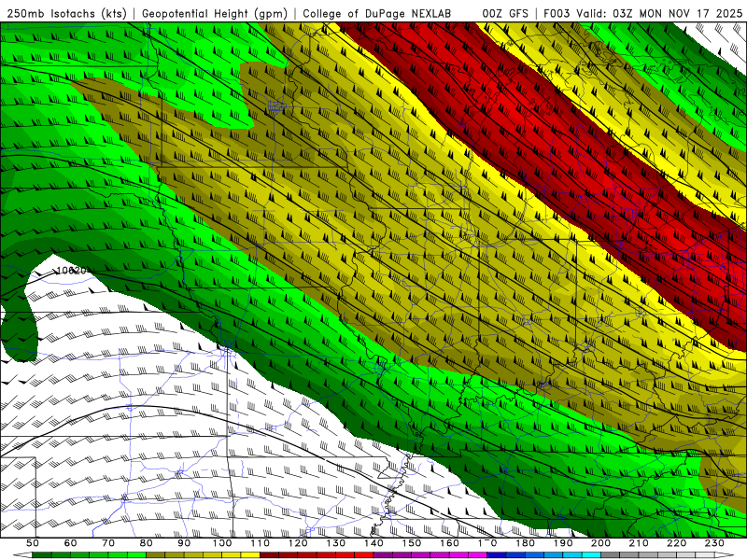Click the 180 value on the color bar
Screen dimensions: 747x560
pos(525,543)
